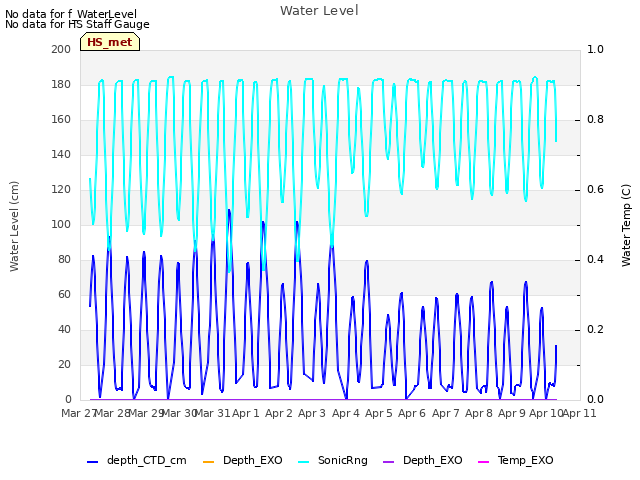
Task: Select the Temp_EXO legend label
Action: click(525, 460)
